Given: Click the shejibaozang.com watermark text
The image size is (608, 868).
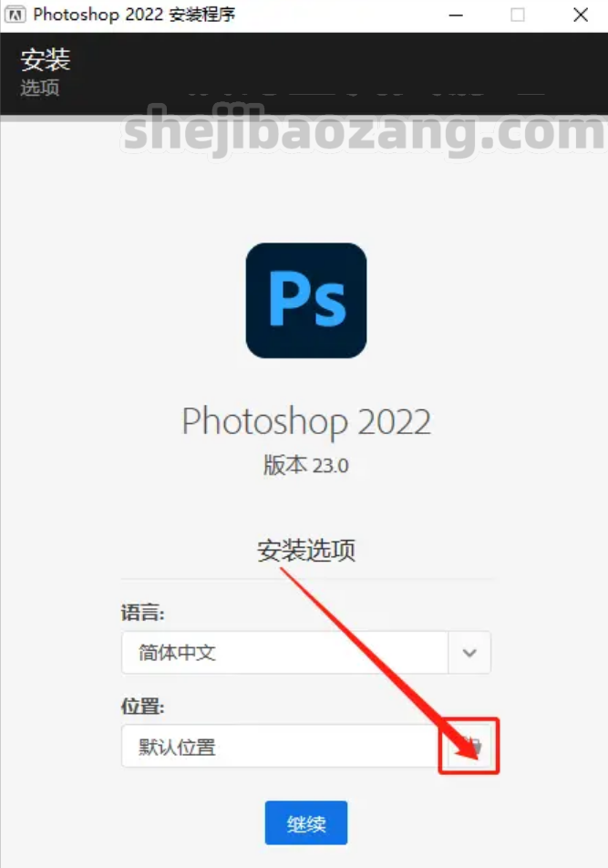Looking at the screenshot, I should [x=364, y=131].
